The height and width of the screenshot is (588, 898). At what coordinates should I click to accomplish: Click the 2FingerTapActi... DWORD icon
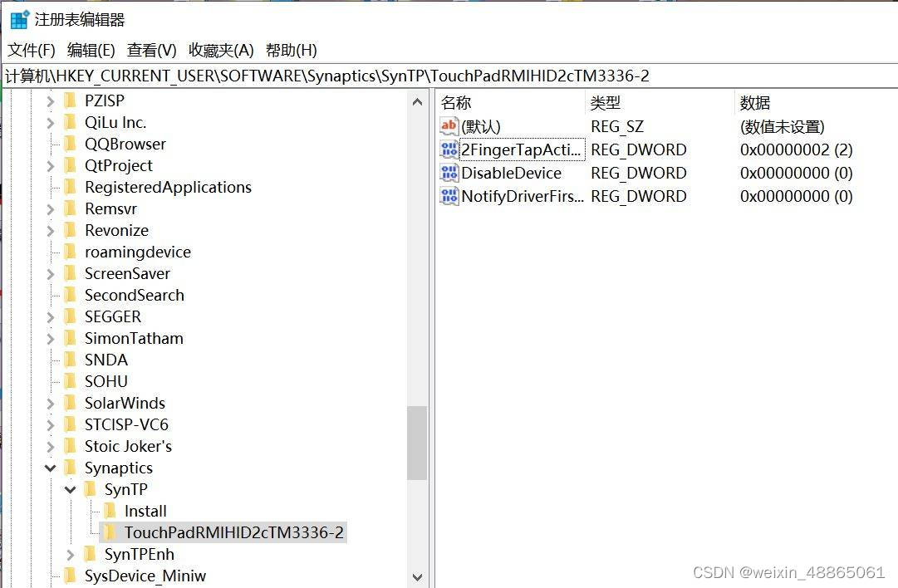pyautogui.click(x=449, y=149)
